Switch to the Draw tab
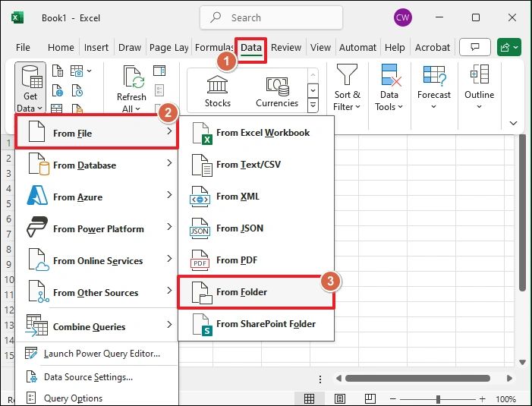The width and height of the screenshot is (532, 406). coord(130,48)
